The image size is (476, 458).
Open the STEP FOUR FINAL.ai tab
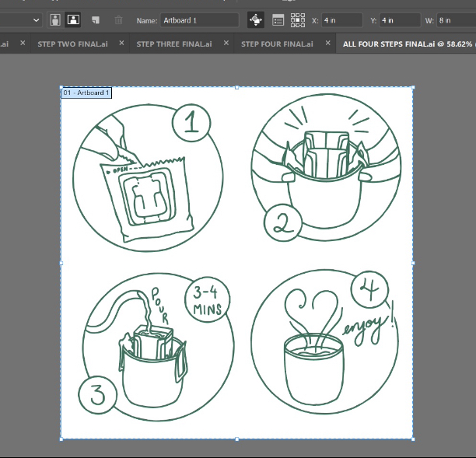coord(277,44)
